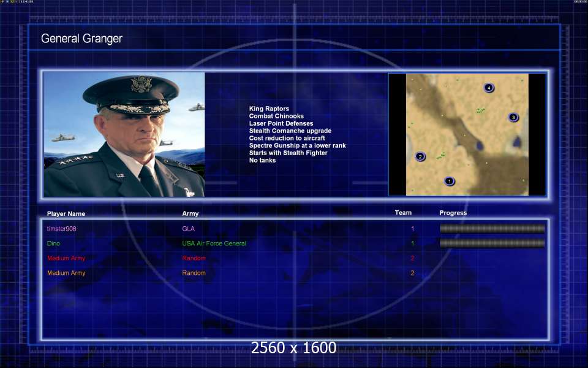Click the orange team number 2
This screenshot has width=588, height=368.
coord(412,273)
